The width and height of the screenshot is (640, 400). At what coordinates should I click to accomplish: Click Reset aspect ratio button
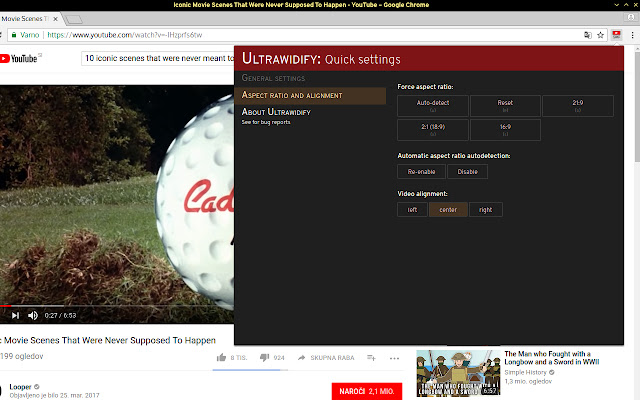coord(505,106)
